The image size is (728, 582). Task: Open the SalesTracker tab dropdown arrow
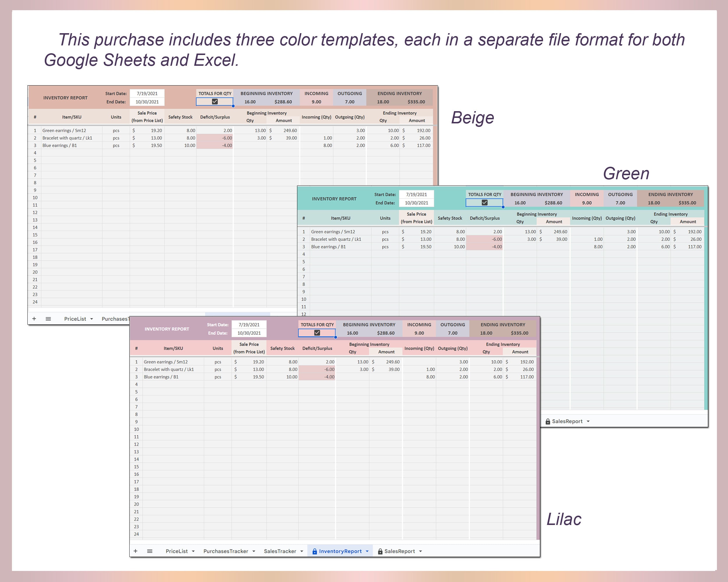point(302,551)
